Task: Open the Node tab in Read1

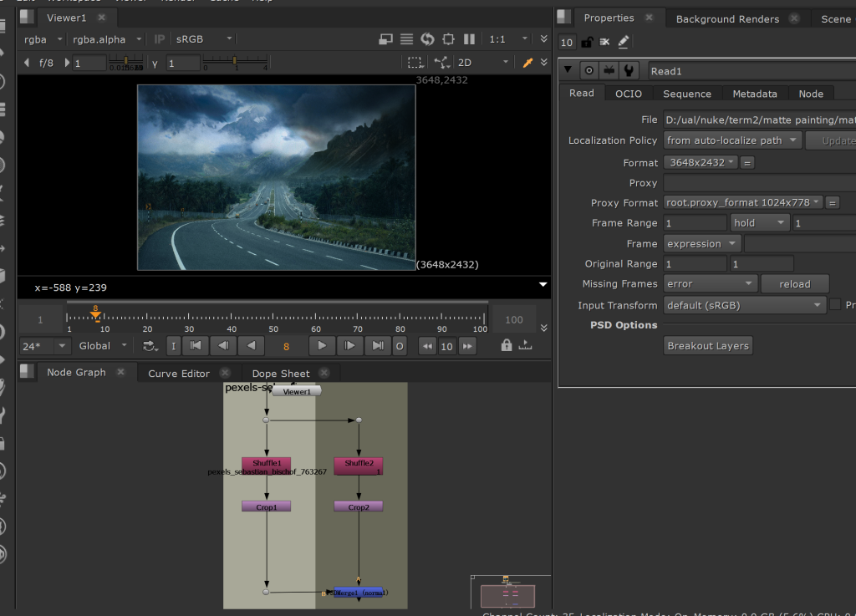Action: tap(811, 94)
